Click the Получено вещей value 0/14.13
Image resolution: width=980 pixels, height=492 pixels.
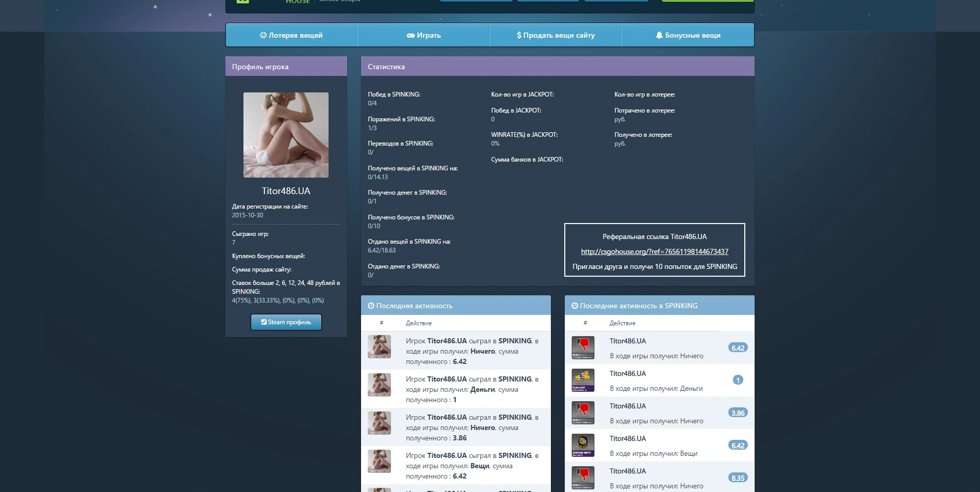tap(378, 177)
